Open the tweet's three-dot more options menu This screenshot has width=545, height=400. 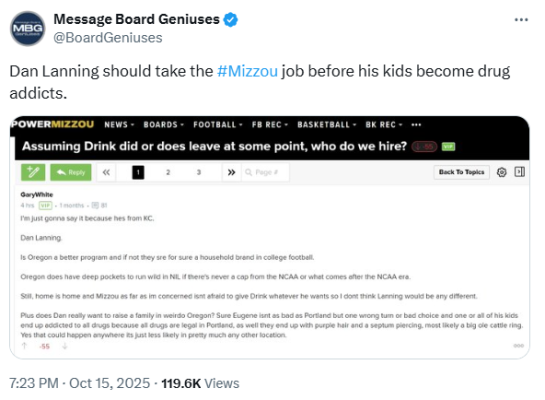tap(521, 20)
